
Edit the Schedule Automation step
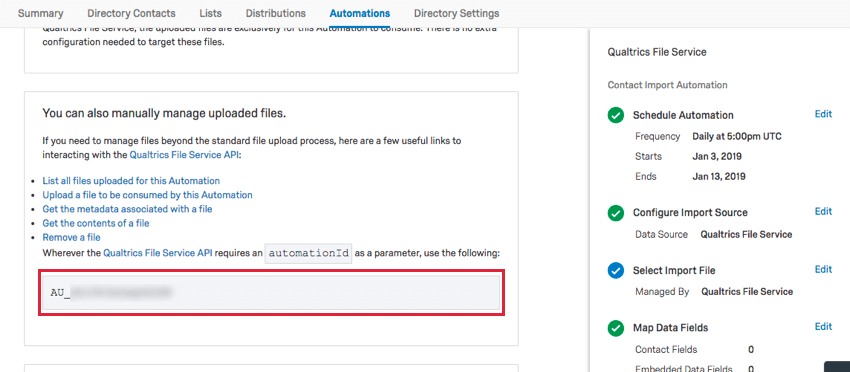pos(823,114)
